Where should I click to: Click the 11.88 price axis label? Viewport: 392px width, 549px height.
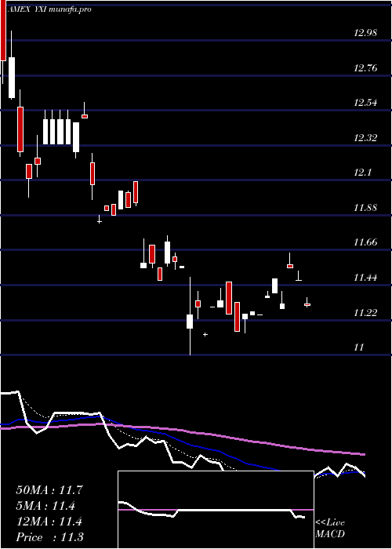[365, 208]
